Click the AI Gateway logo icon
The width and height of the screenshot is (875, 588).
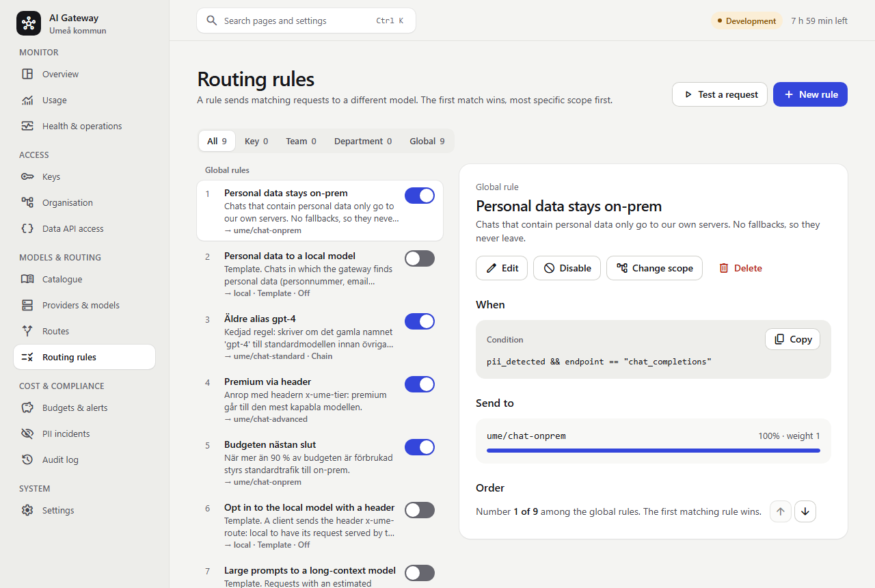(x=29, y=23)
